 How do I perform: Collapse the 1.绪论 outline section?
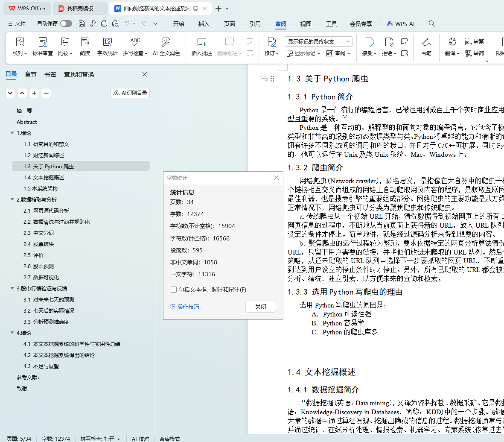point(12,133)
